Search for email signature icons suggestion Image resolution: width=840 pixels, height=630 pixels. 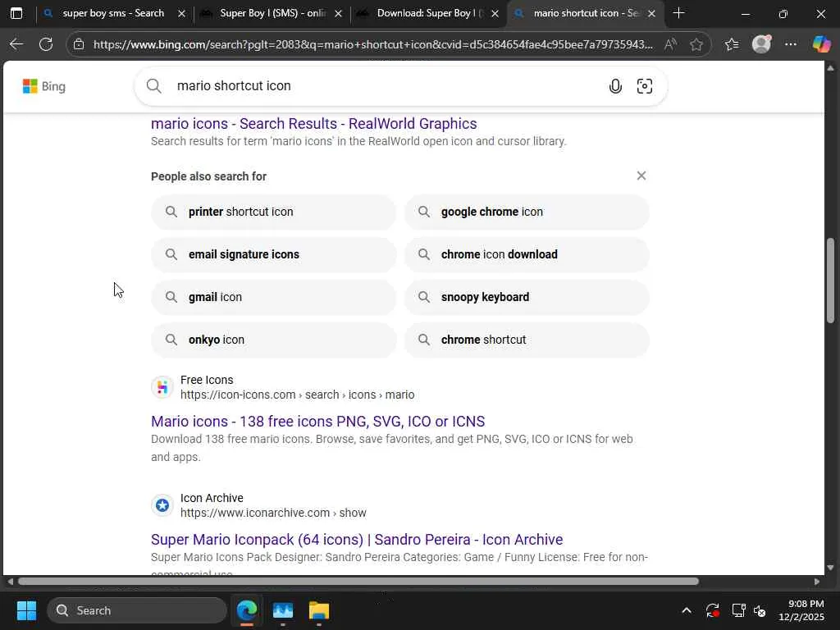coord(274,254)
